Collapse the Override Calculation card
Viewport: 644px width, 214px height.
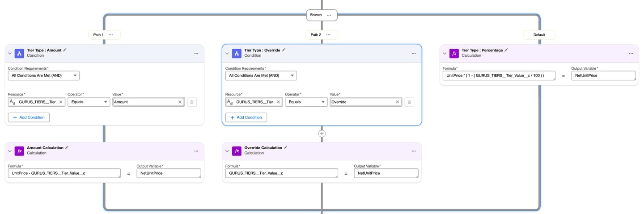click(x=227, y=151)
